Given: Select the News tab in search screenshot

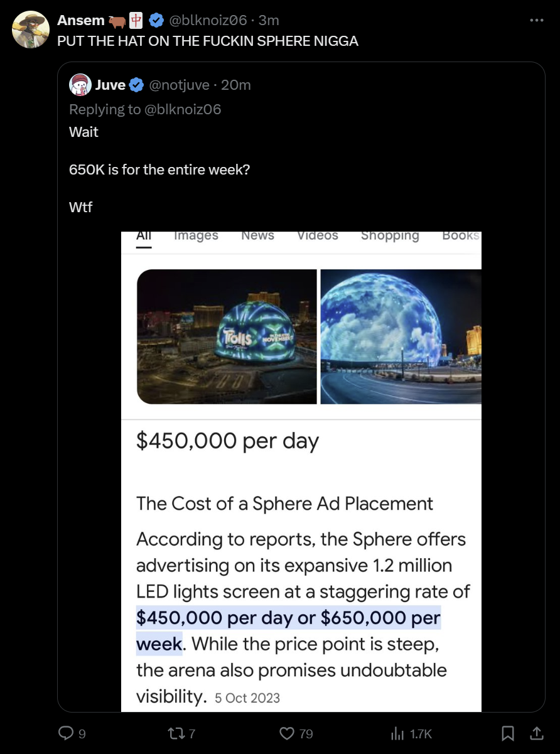Looking at the screenshot, I should (257, 235).
